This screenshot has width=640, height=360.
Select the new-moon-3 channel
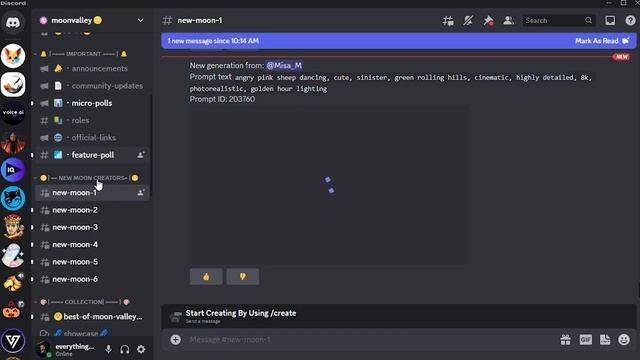[92, 227]
